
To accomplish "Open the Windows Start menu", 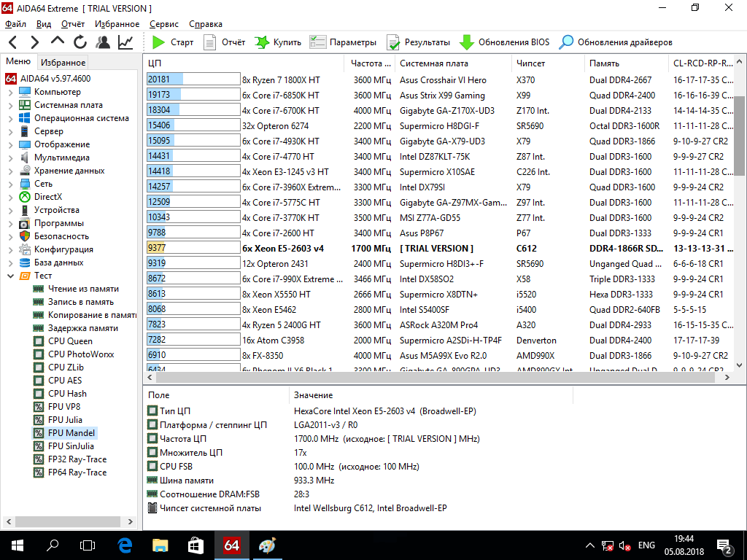I will [x=18, y=545].
